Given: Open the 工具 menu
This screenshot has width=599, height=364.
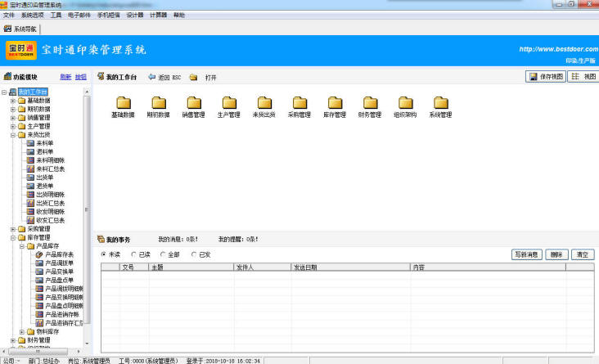Looking at the screenshot, I should coord(56,15).
